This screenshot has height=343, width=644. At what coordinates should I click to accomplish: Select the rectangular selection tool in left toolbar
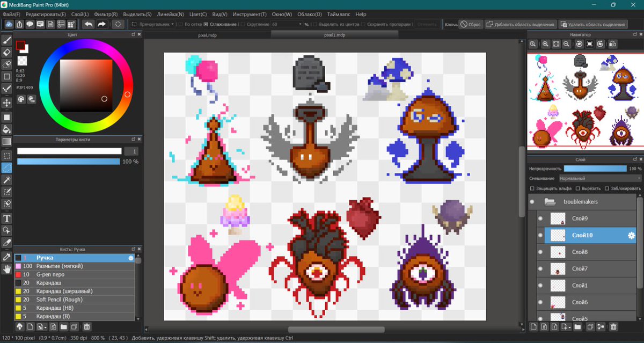[x=7, y=156]
